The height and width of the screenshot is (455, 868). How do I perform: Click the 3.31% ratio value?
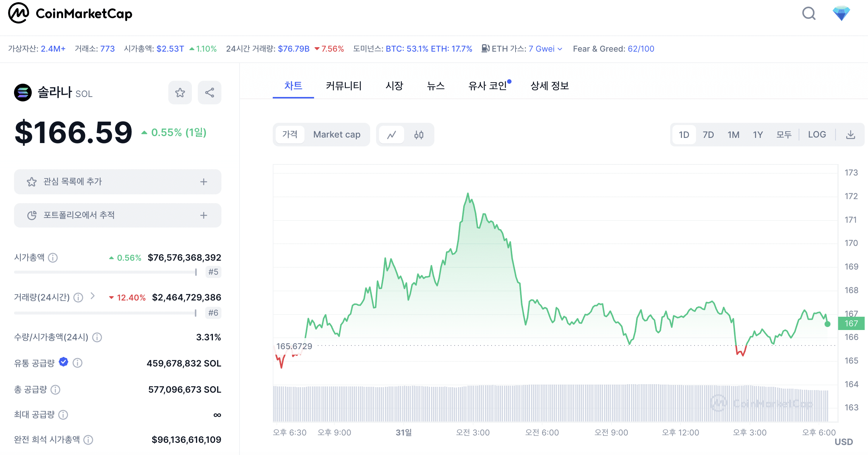pyautogui.click(x=209, y=337)
